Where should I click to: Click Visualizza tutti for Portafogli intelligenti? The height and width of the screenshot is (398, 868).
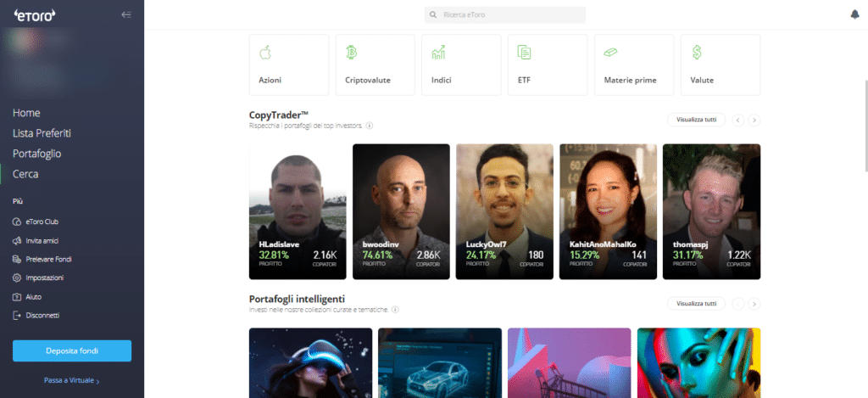[697, 304]
